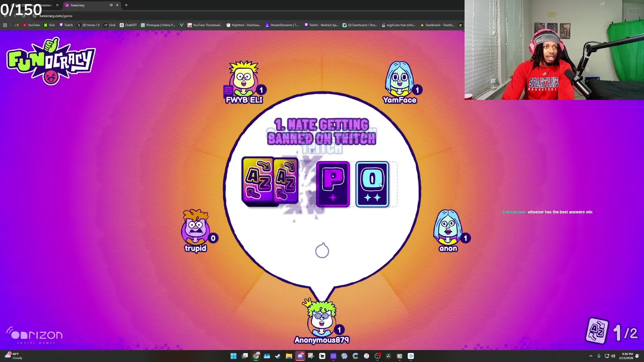Open the StreamElements bookmark
The width and height of the screenshot is (644, 362).
point(282,25)
